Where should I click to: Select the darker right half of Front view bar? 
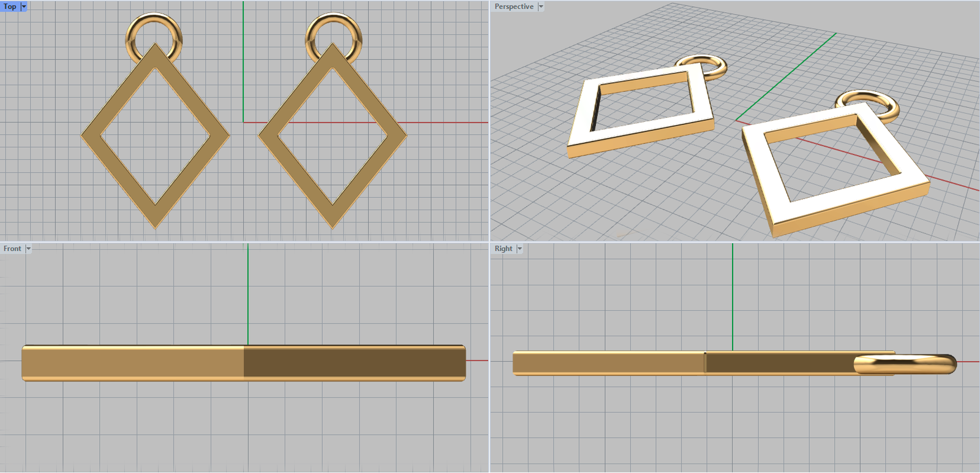coord(355,363)
